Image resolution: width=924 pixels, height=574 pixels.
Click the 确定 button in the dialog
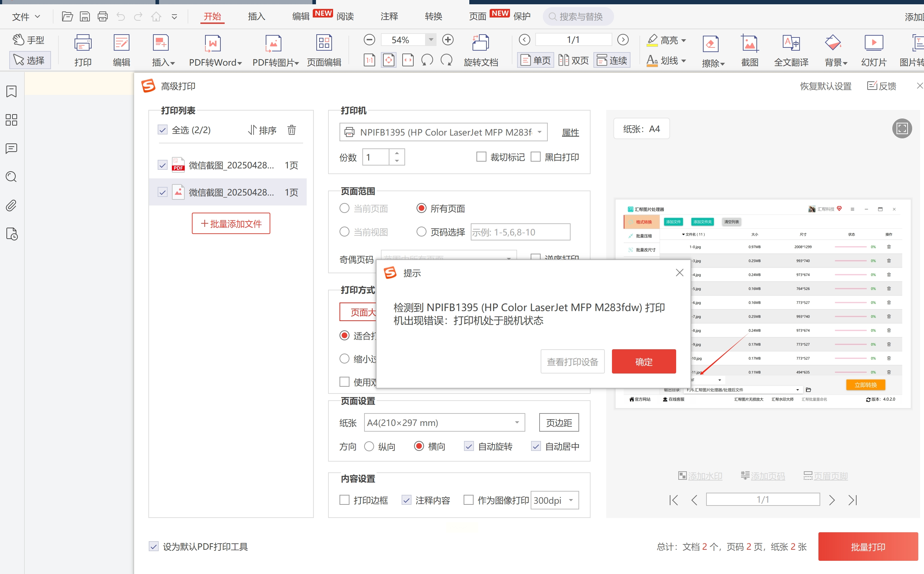pyautogui.click(x=644, y=362)
